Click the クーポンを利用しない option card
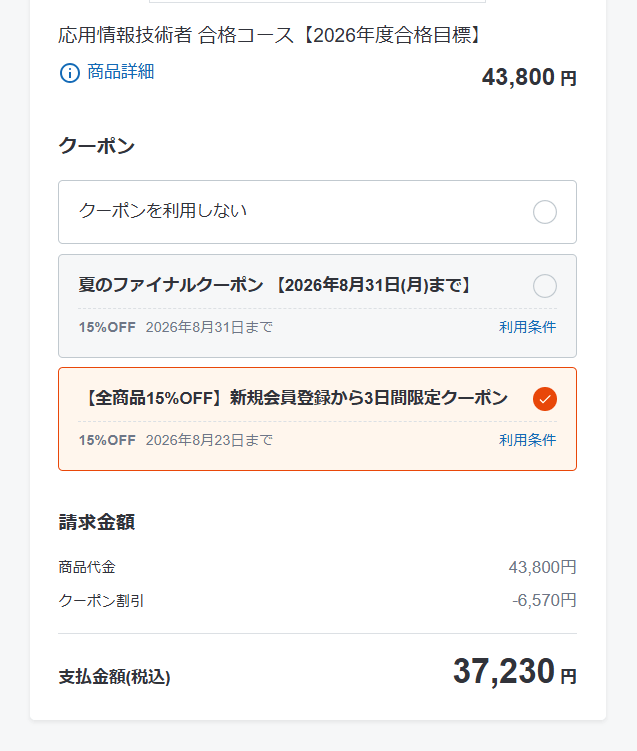 pos(318,212)
